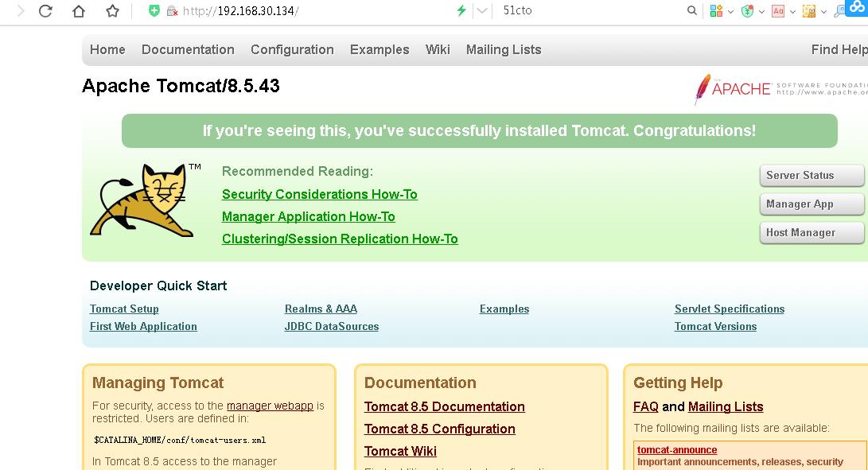Image resolution: width=868 pixels, height=470 pixels.
Task: Open the JDBC DataSources link
Action: pyautogui.click(x=332, y=327)
